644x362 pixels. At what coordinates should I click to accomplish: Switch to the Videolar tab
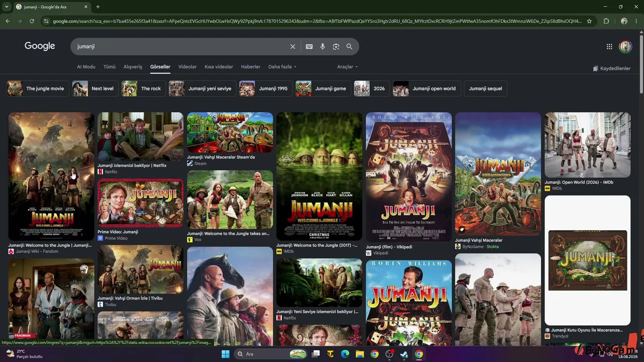coord(188,67)
